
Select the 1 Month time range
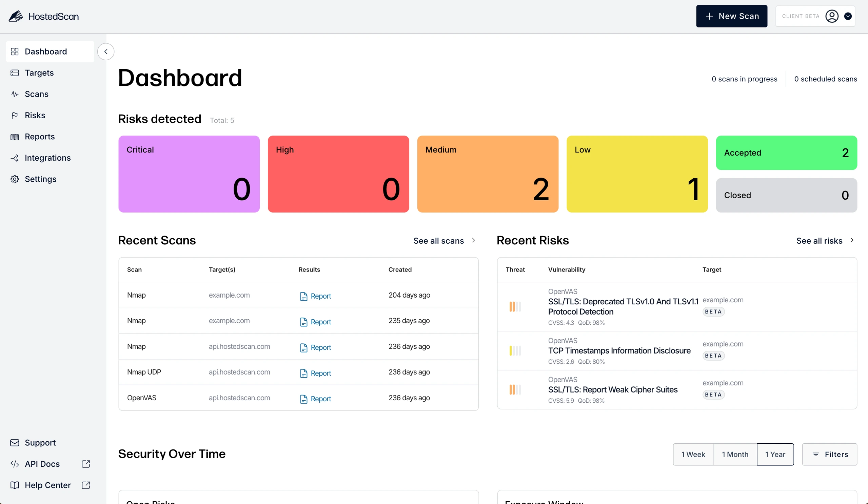click(735, 454)
